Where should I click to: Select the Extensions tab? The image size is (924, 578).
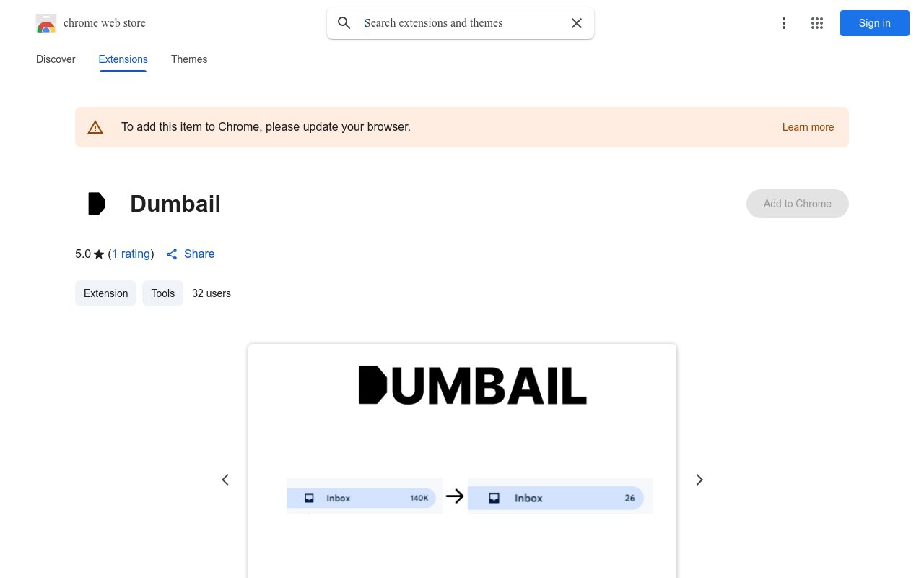click(123, 59)
